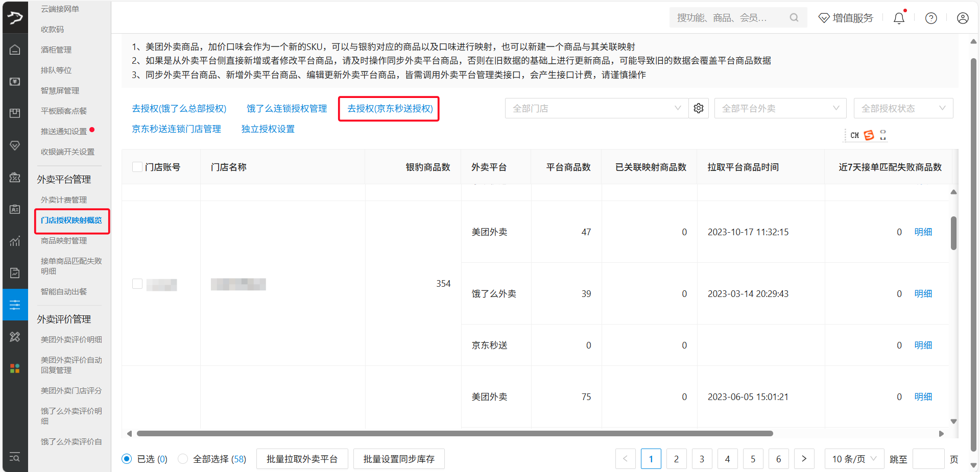Click the Pospal logo icon
The height and width of the screenshot is (472, 980).
click(15, 17)
